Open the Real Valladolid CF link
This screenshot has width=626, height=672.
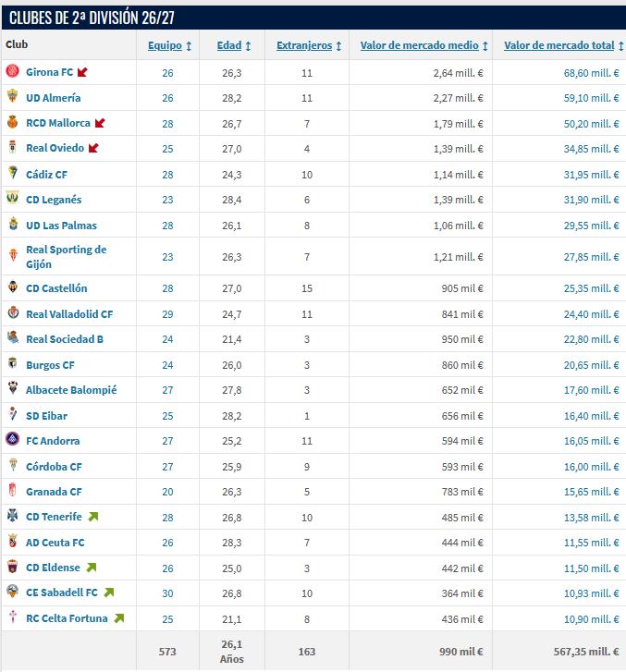coord(69,314)
